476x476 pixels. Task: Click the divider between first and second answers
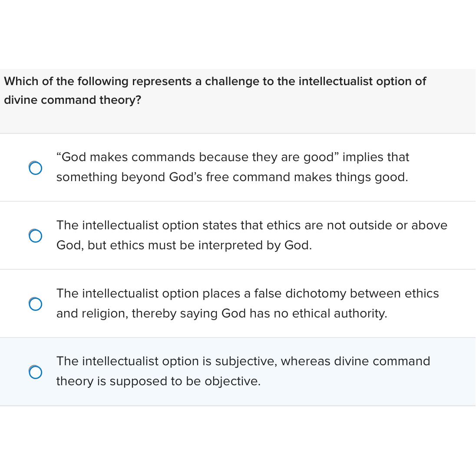[238, 201]
